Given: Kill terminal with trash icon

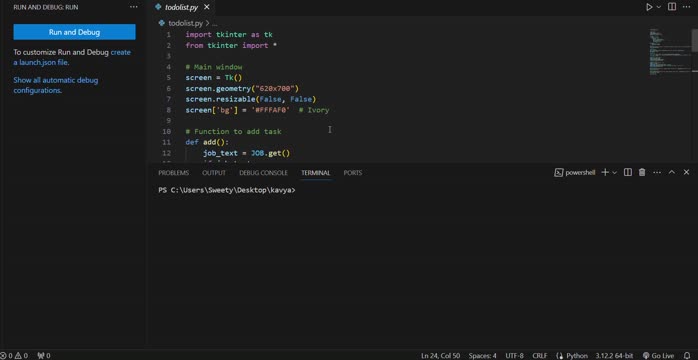Looking at the screenshot, I should pyautogui.click(x=642, y=173).
